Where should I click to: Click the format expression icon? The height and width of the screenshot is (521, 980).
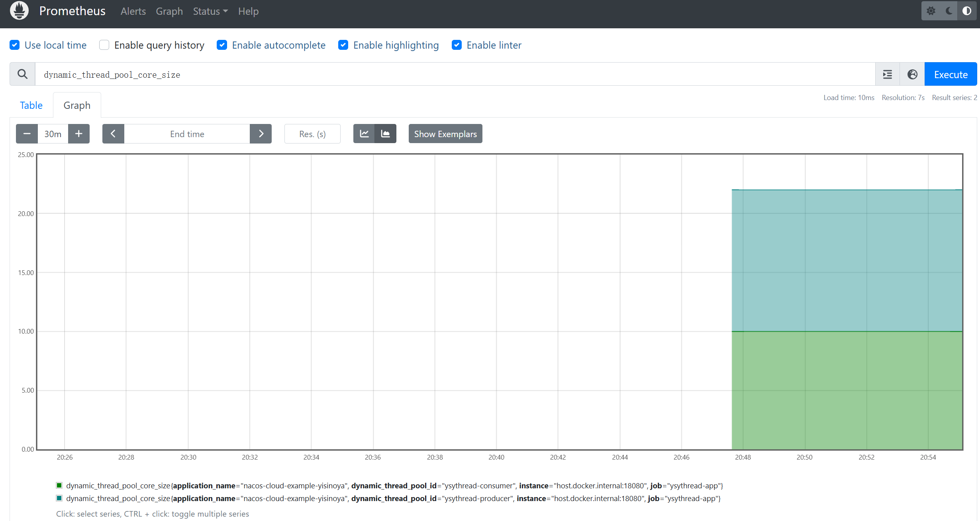(888, 75)
